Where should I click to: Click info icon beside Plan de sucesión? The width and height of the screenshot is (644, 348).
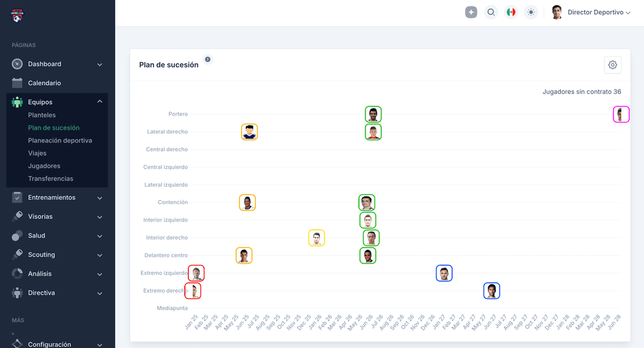208,59
